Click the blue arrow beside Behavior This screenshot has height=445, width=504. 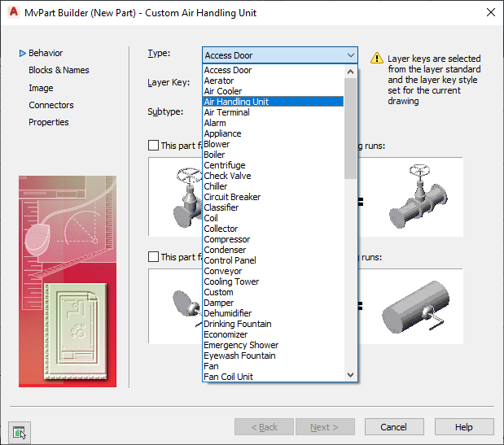coord(22,53)
